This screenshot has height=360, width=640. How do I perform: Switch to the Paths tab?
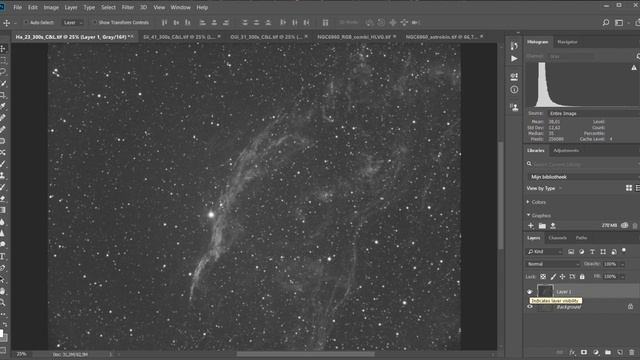click(x=581, y=238)
